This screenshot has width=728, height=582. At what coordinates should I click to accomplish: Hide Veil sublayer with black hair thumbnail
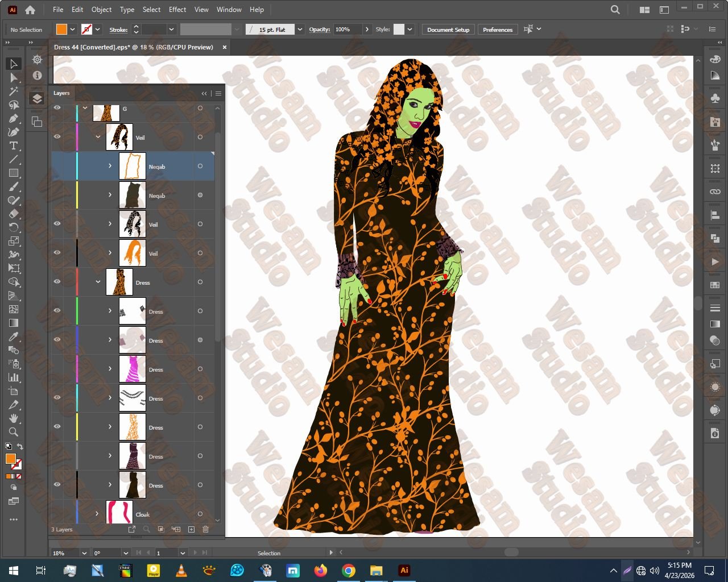coord(57,223)
